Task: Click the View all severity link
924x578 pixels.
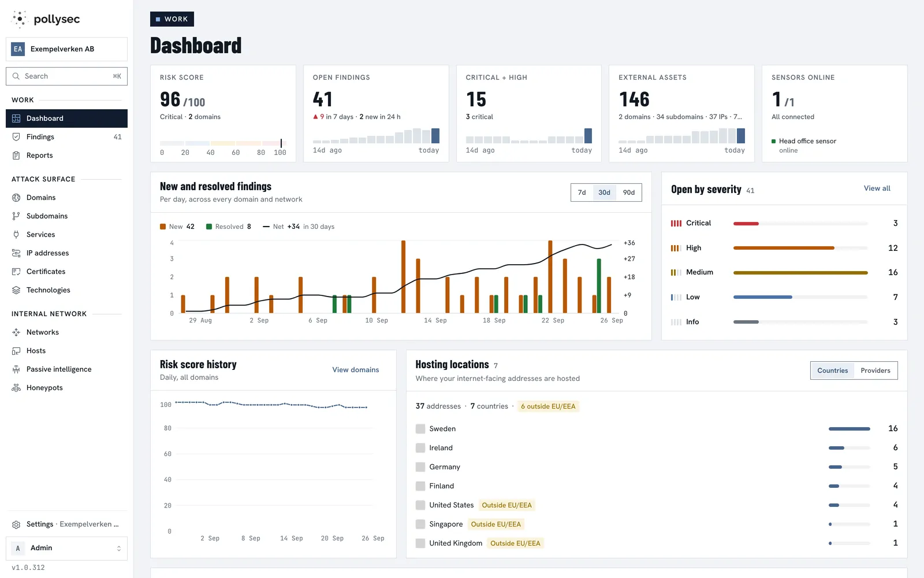Action: [x=877, y=188]
